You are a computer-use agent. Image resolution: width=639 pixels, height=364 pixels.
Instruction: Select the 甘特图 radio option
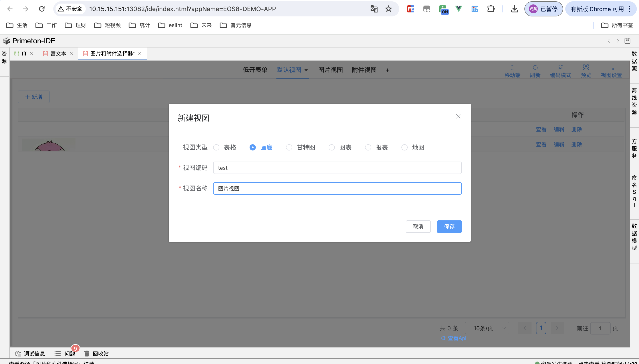coord(289,148)
